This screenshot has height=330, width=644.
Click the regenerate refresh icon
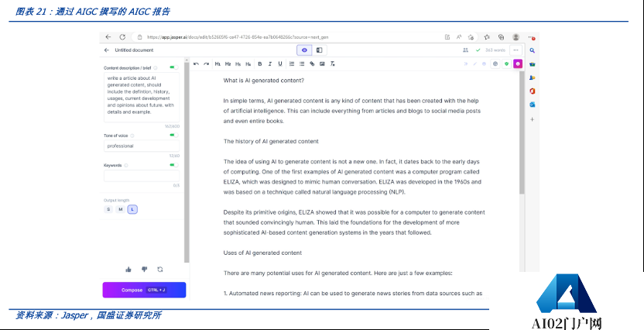160,270
